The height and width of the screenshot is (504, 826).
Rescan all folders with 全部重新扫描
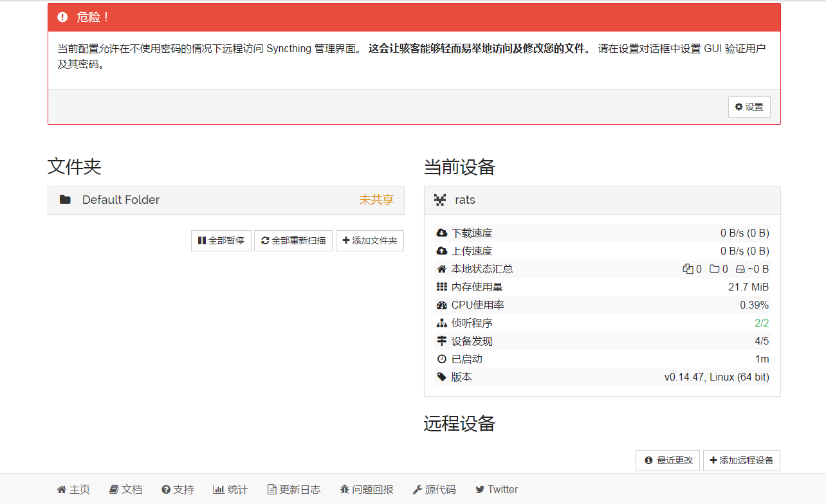click(x=293, y=240)
